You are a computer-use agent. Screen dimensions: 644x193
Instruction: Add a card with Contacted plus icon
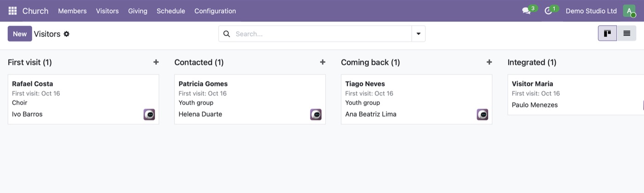click(x=322, y=62)
